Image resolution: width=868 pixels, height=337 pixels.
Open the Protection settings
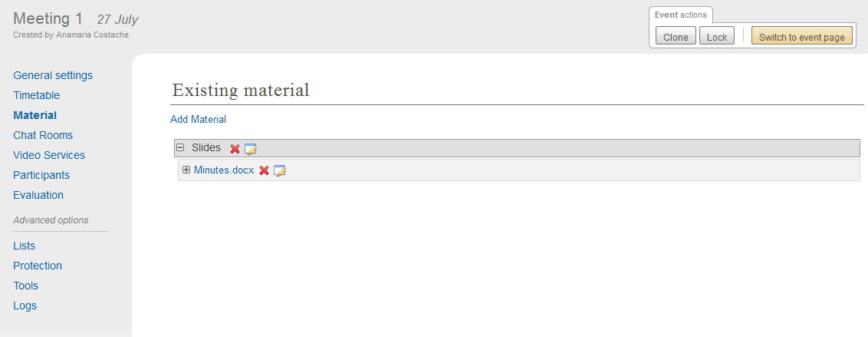pyautogui.click(x=38, y=266)
